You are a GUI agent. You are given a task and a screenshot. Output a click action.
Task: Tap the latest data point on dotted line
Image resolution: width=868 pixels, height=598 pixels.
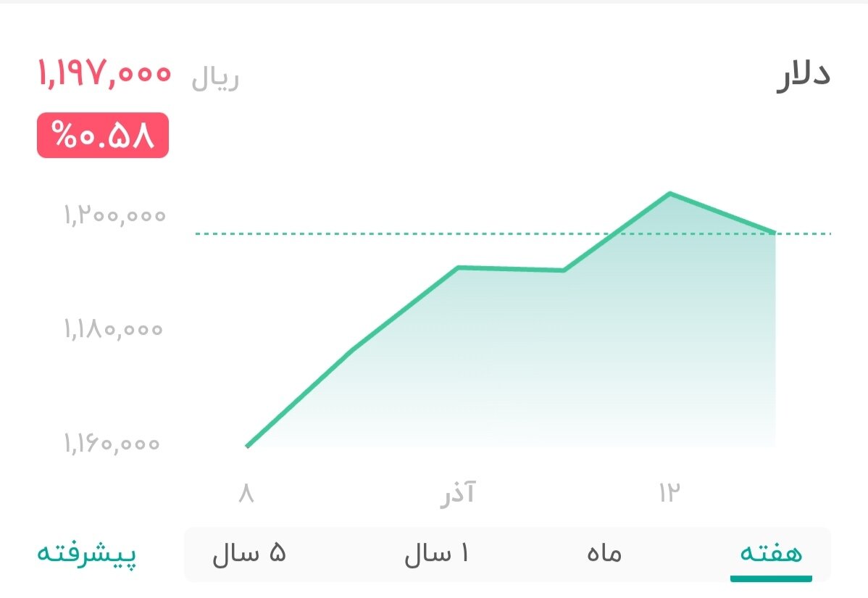[774, 232]
